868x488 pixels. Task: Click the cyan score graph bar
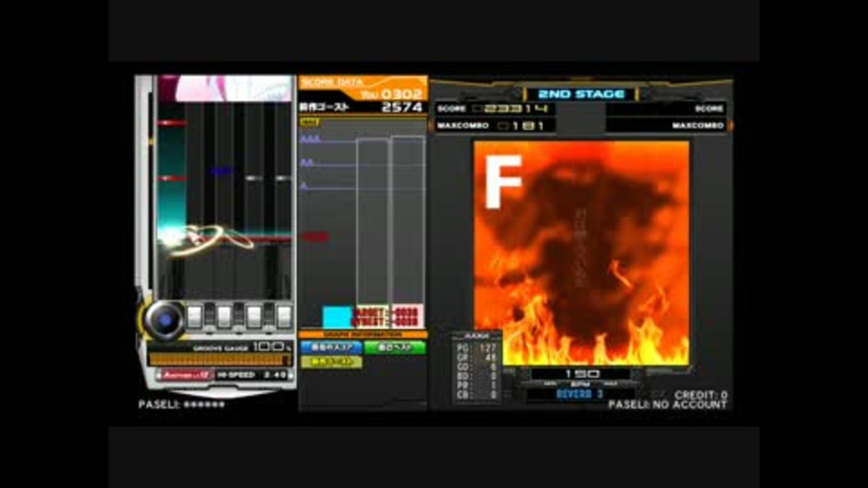[x=337, y=317]
